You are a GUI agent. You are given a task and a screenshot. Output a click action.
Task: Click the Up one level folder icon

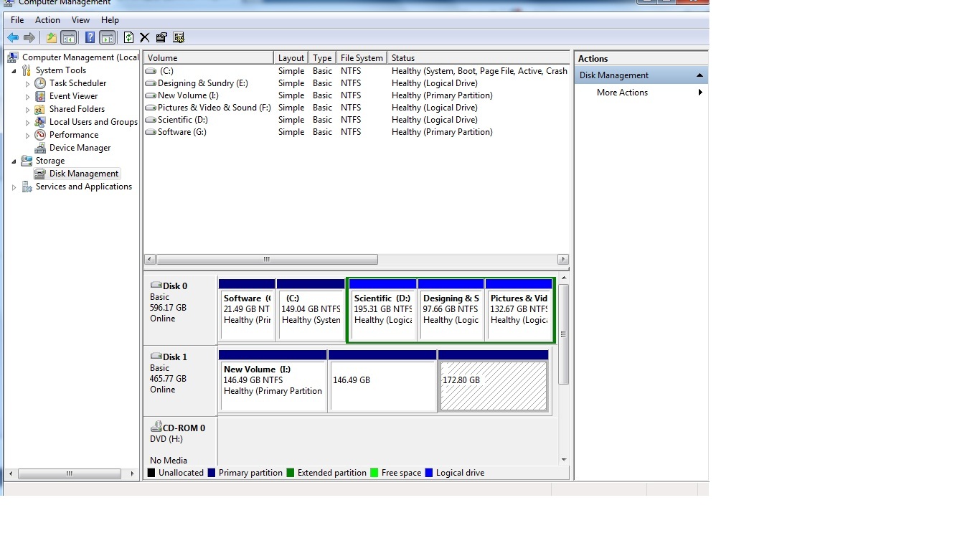51,37
